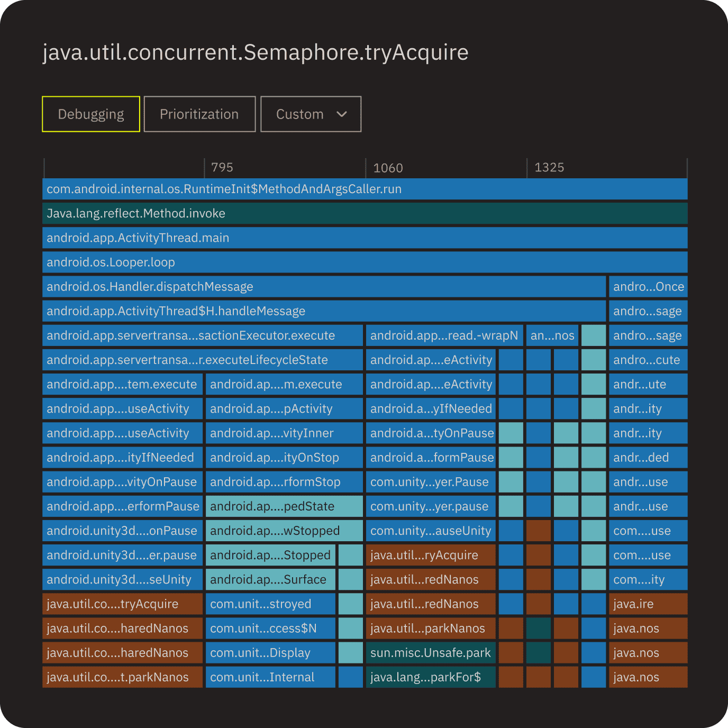Select the sun.misc.Unsafe.park frame
This screenshot has height=728, width=728.
(x=431, y=652)
